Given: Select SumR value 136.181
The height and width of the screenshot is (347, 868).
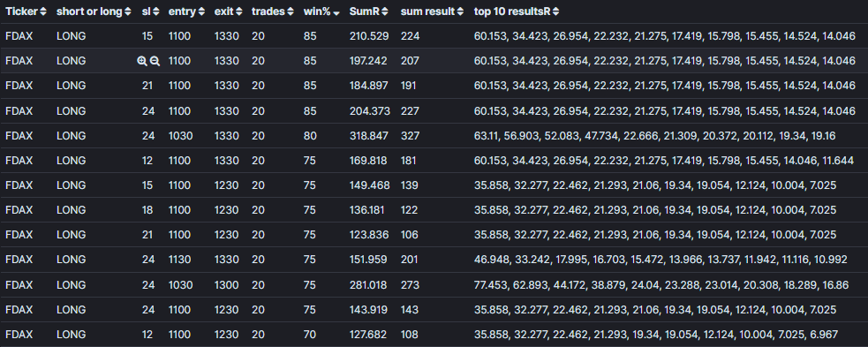Looking at the screenshot, I should pos(367,210).
